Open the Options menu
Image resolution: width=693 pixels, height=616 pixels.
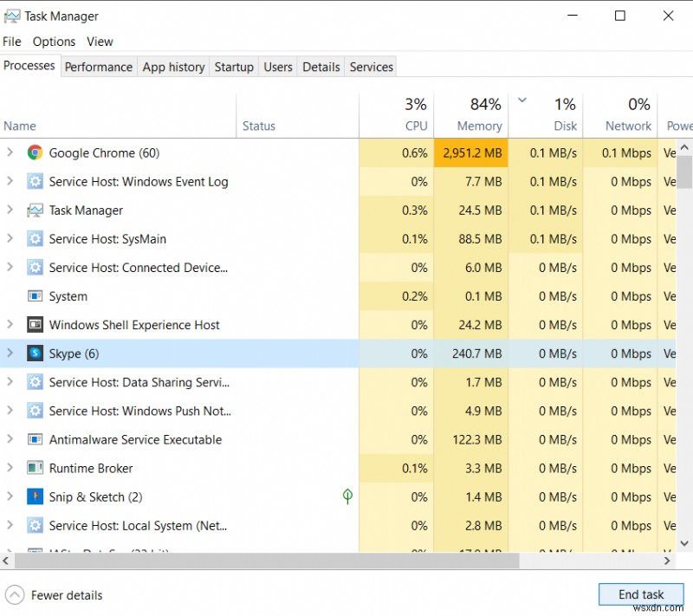click(x=54, y=41)
